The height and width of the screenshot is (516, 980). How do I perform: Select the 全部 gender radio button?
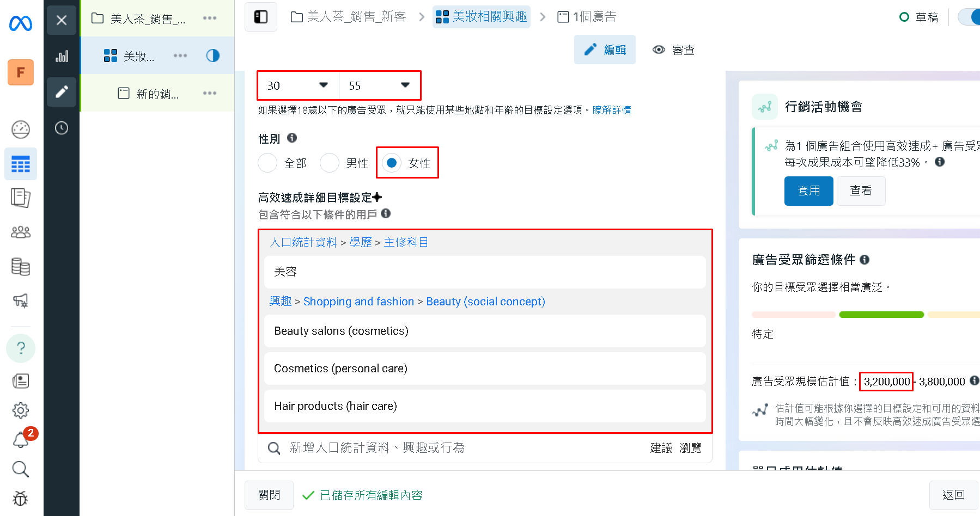click(267, 163)
